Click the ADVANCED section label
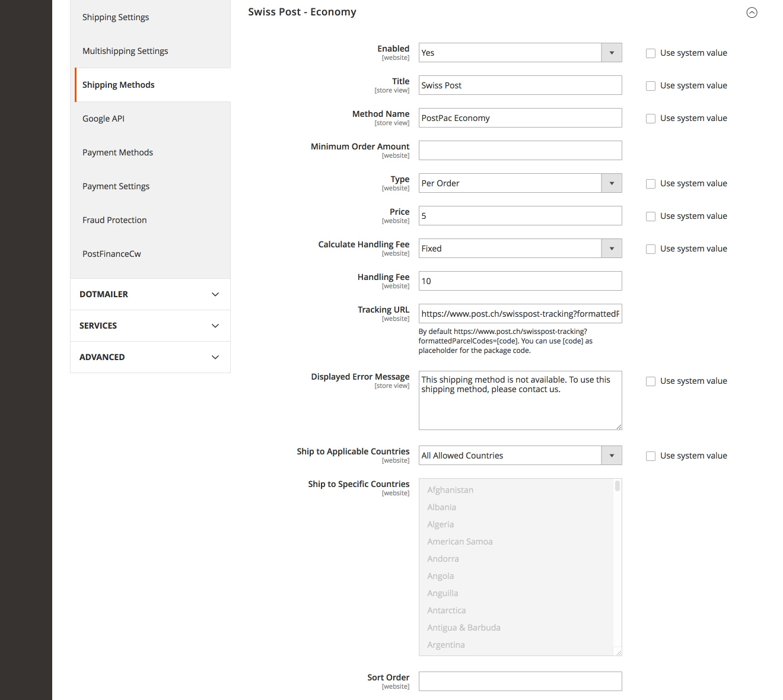 pyautogui.click(x=102, y=357)
